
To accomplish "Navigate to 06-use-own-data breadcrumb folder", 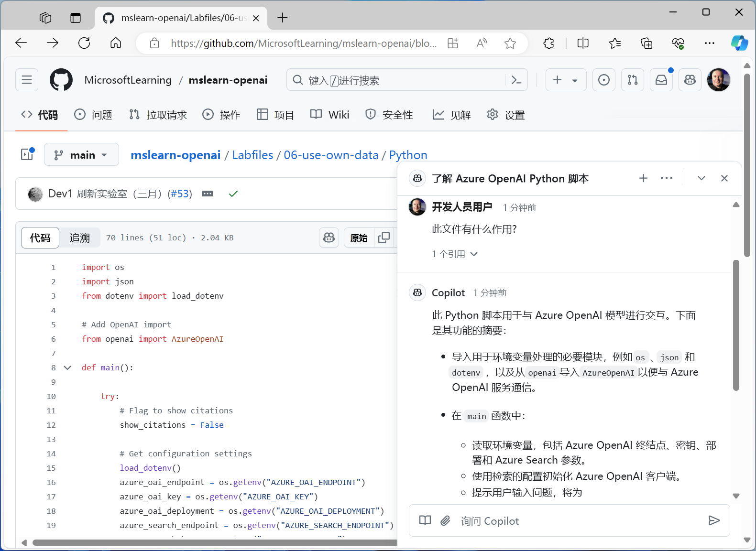I will click(x=331, y=155).
